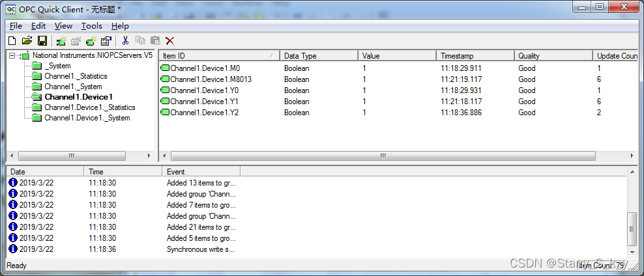Click the grayed Paste toolbar icon
Viewport: 644px width, 276px height.
155,40
